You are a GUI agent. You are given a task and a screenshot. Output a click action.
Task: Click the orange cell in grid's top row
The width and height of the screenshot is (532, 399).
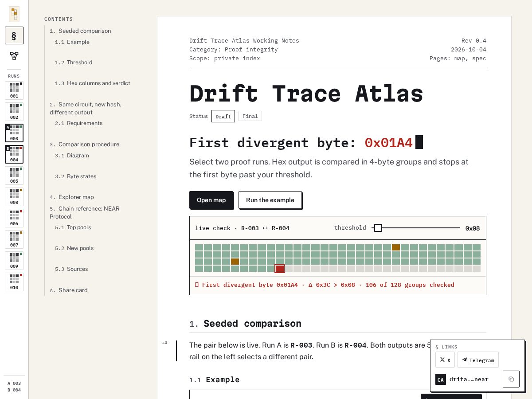[396, 247]
